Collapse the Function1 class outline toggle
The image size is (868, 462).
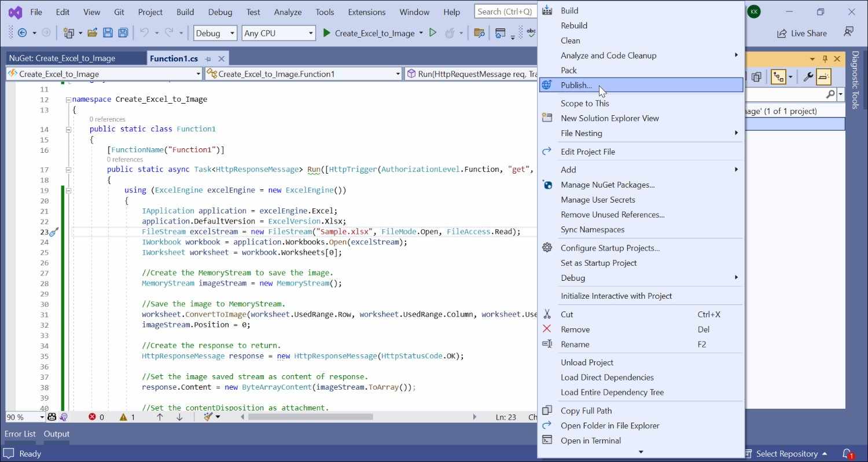coord(68,129)
